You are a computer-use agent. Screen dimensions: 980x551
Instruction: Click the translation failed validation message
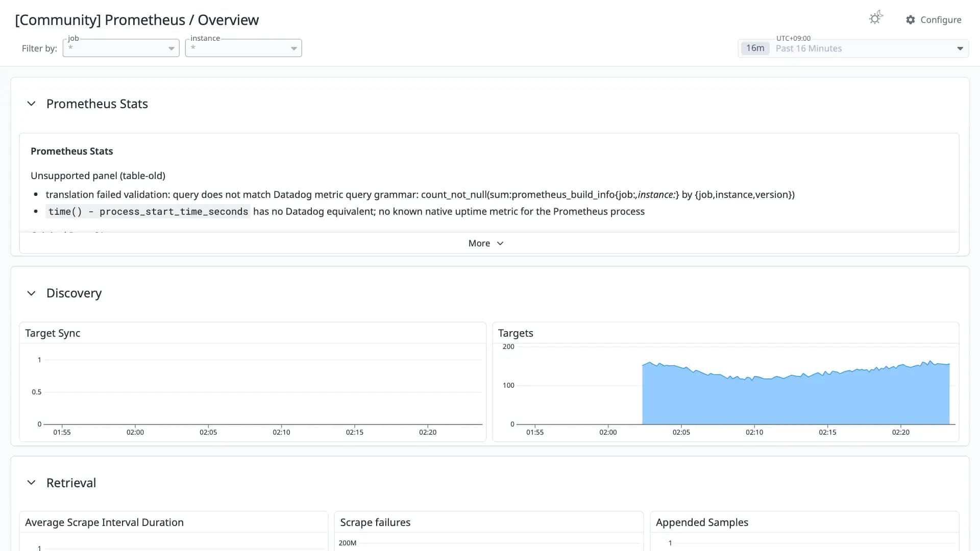[x=420, y=194]
